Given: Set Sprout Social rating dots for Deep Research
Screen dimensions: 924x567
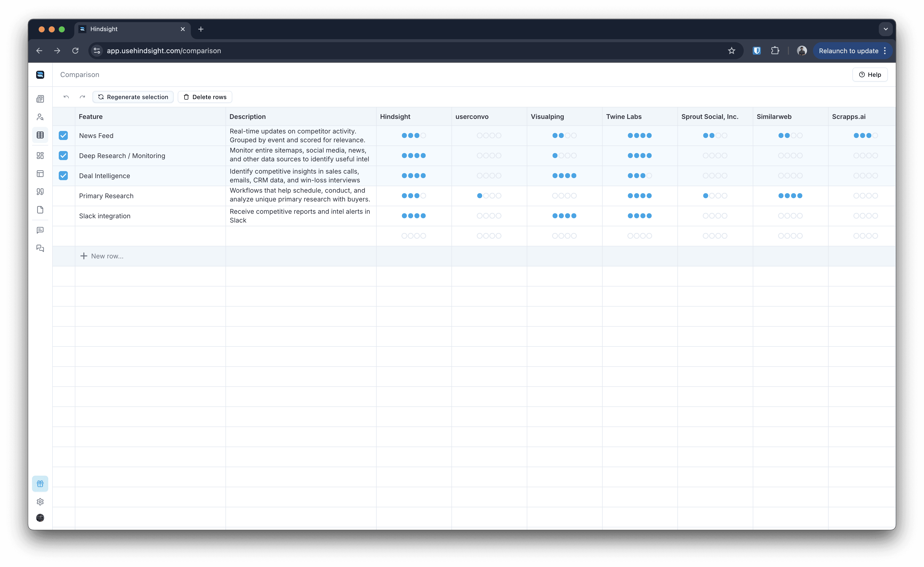Looking at the screenshot, I should 715,156.
